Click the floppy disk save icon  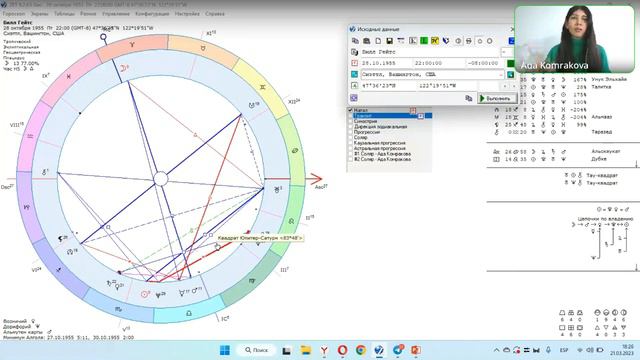tap(389, 41)
